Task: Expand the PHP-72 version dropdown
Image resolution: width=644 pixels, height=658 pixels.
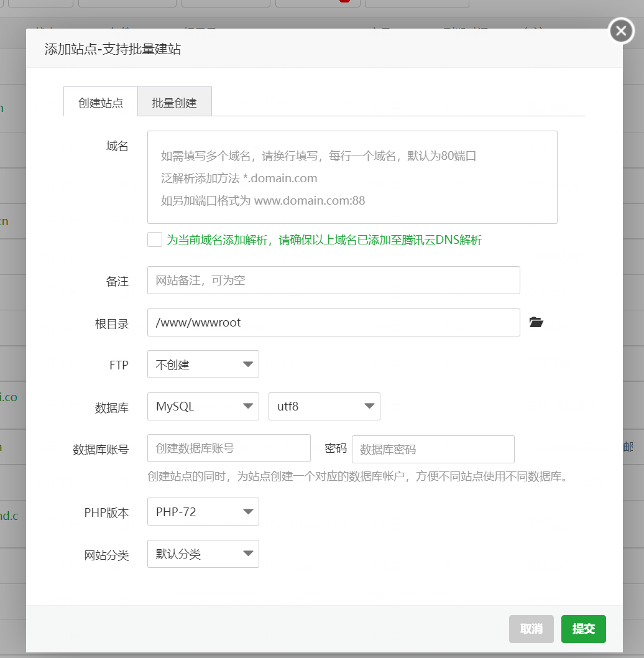Action: click(x=203, y=512)
